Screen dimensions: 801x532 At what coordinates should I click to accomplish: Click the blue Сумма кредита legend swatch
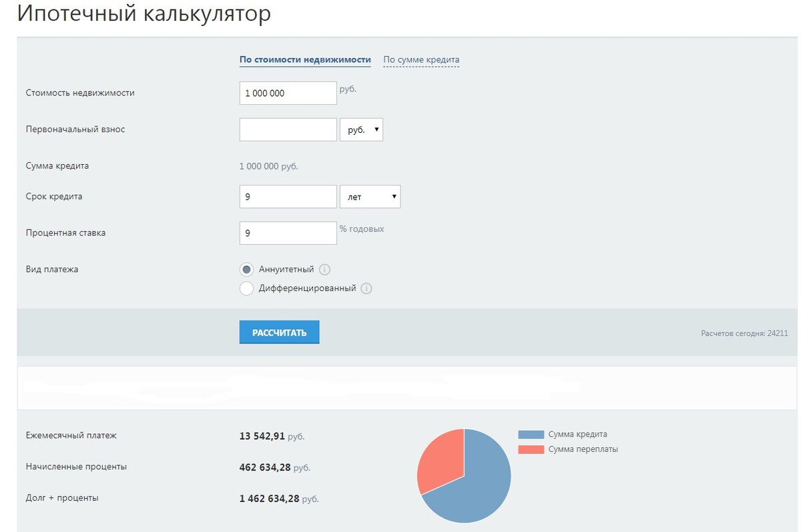531,435
